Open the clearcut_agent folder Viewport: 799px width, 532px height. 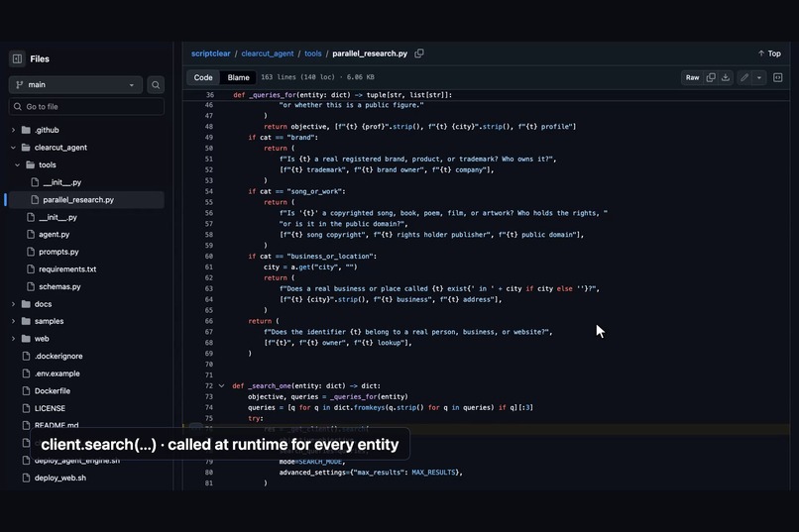60,148
